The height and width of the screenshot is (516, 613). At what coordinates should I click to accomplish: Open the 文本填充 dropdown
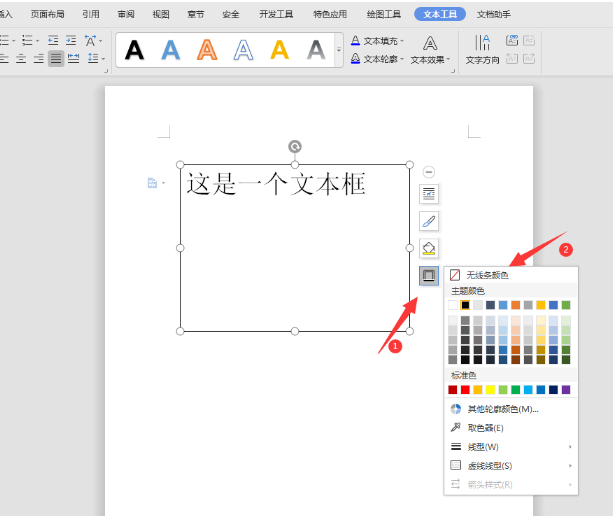(x=377, y=41)
